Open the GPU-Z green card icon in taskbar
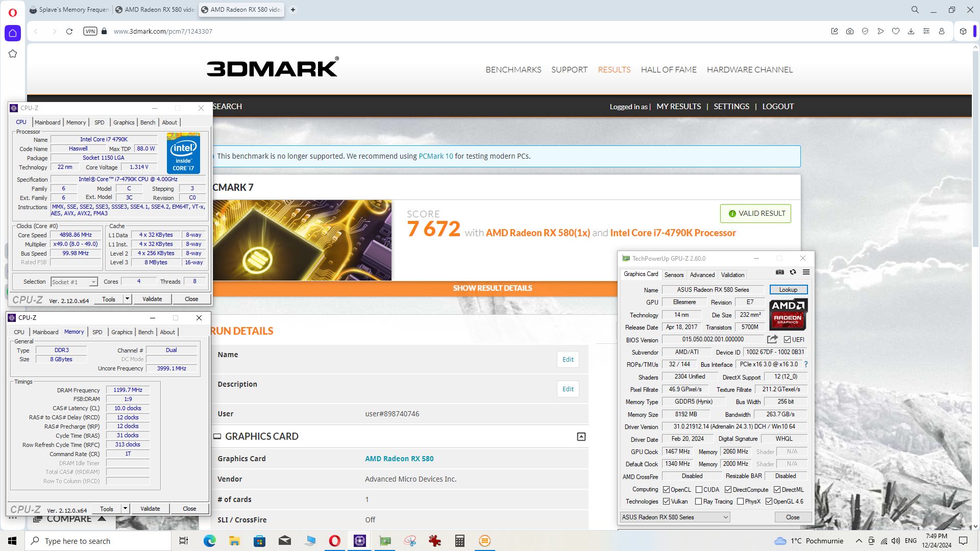Viewport: 980px width, 551px height. [385, 541]
